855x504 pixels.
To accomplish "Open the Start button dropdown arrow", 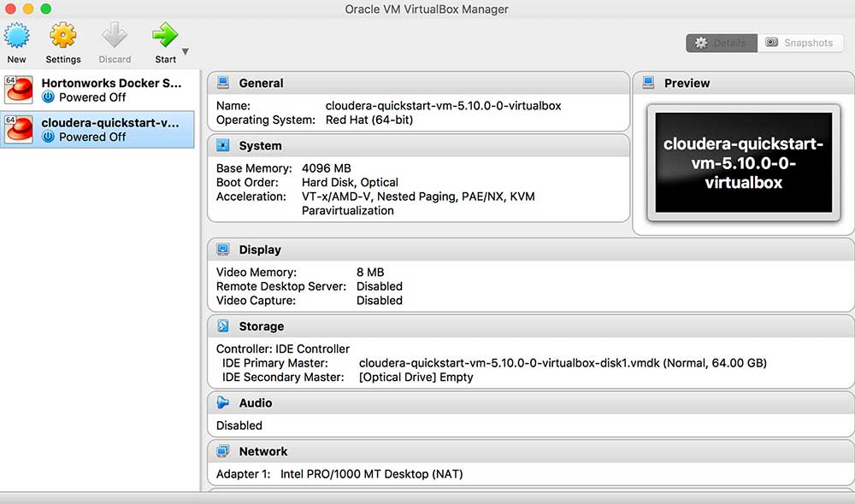I will coord(186,52).
